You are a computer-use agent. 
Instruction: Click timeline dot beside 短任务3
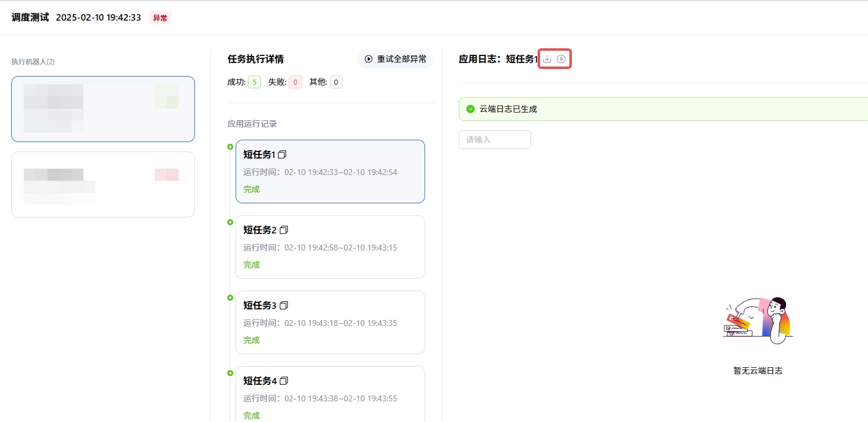click(230, 298)
